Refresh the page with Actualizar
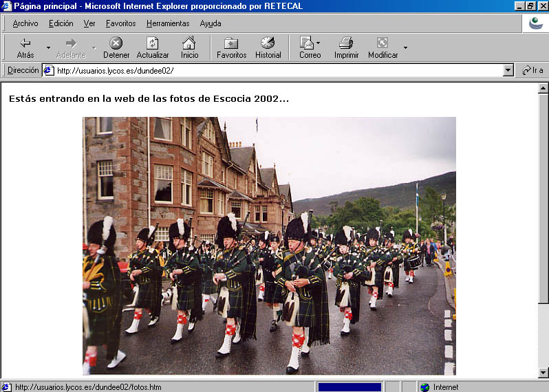Screen dimensions: 549x392 (153, 47)
